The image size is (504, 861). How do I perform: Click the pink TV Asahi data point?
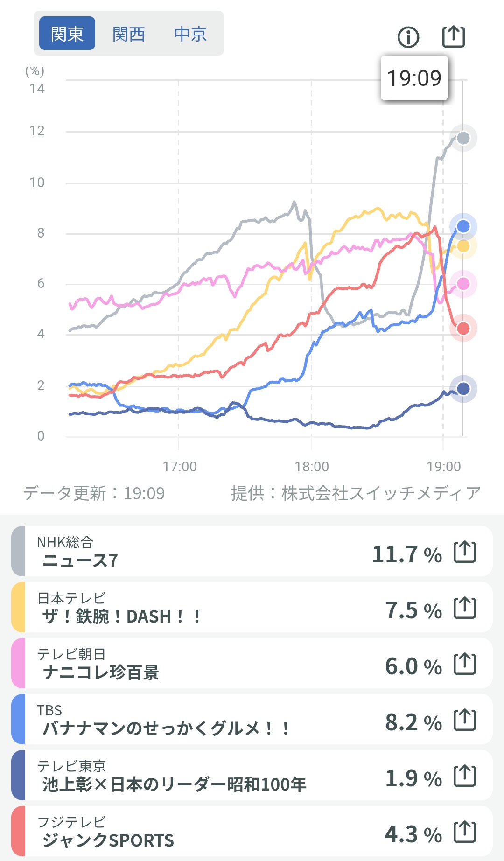tap(463, 284)
